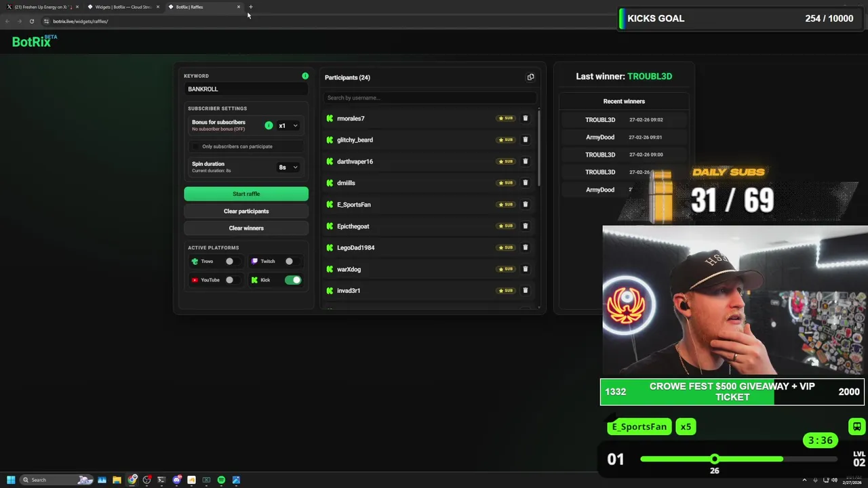Screen dimensions: 868x488
Task: Click the 'Recent winners' heading
Action: click(x=624, y=101)
